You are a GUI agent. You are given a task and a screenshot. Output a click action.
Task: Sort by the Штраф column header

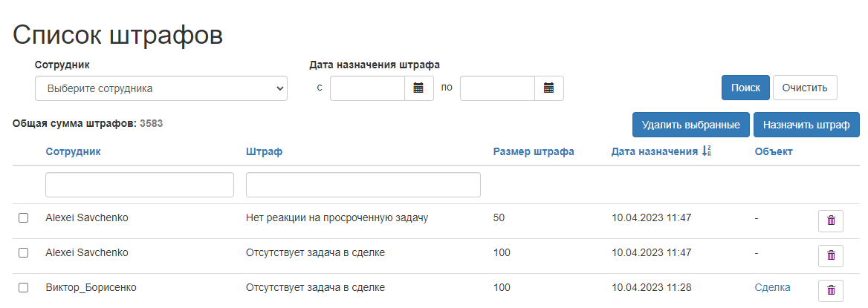click(264, 151)
